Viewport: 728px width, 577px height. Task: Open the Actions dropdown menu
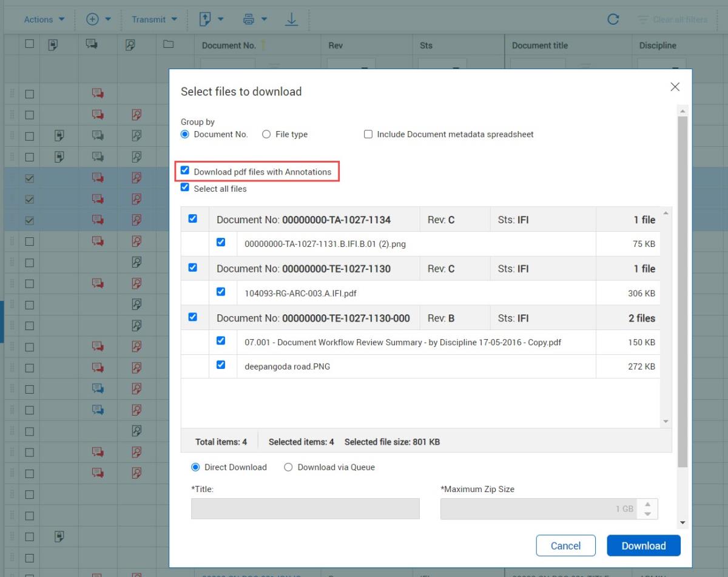coord(44,19)
